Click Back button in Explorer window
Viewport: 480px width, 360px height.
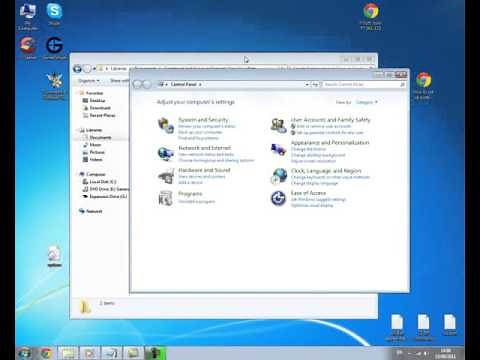pyautogui.click(x=77, y=69)
